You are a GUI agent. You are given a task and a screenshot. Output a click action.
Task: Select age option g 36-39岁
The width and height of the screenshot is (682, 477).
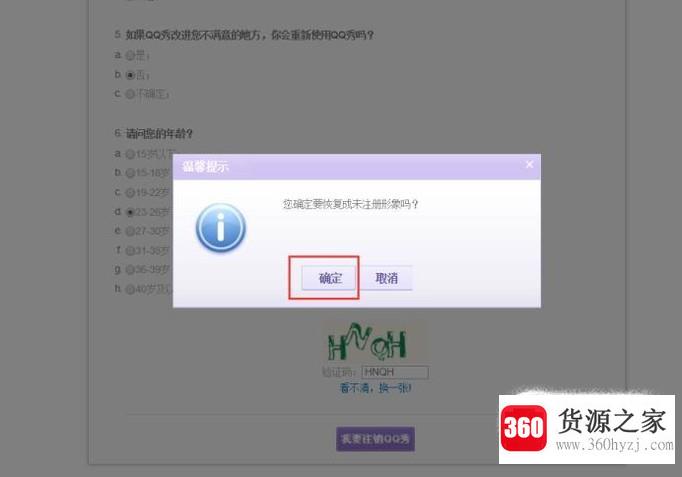[x=130, y=270]
